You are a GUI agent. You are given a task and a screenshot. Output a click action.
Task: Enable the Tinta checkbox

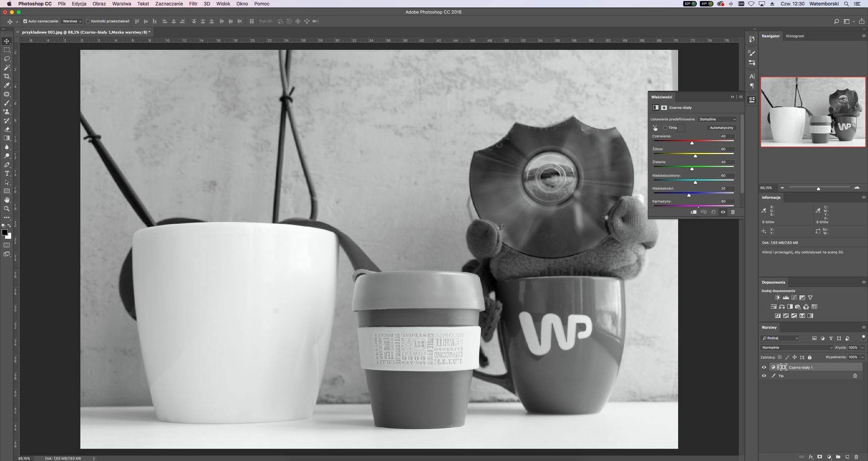pos(665,128)
